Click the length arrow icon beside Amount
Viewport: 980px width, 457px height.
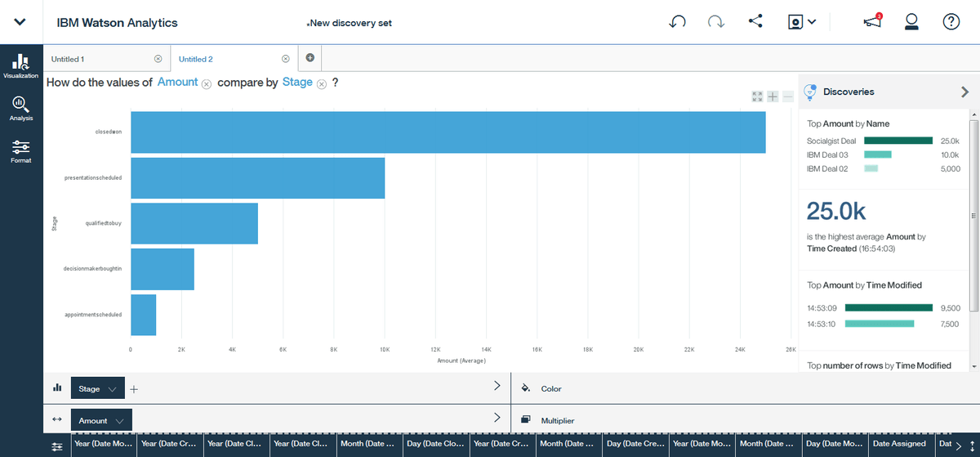tap(57, 420)
